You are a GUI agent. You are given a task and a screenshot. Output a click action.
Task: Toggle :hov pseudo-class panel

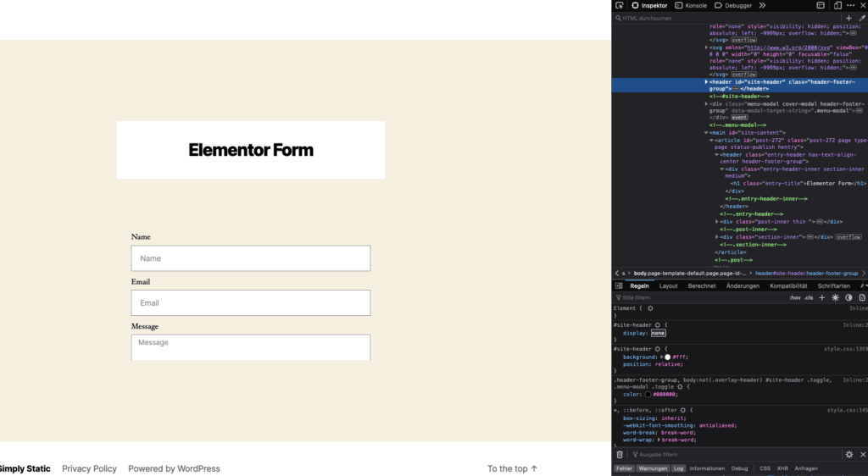click(795, 297)
